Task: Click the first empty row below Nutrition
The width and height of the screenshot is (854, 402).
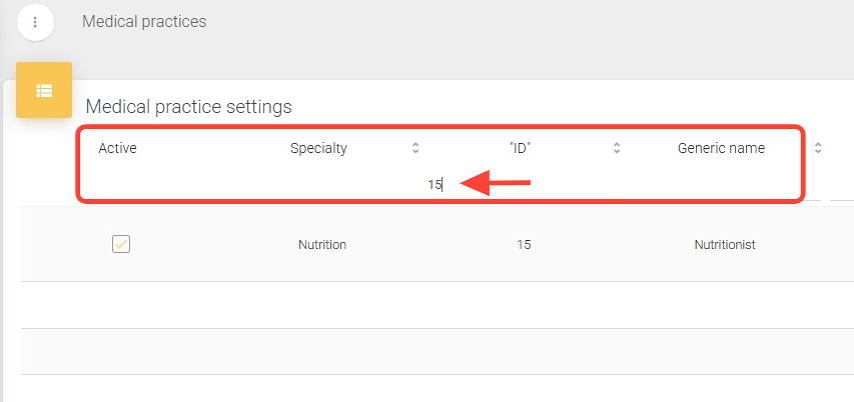Action: [437, 305]
